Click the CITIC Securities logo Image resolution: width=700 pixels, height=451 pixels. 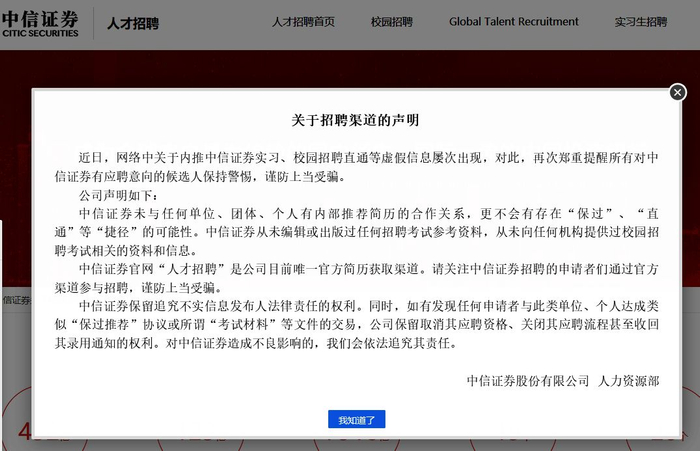pos(40,24)
